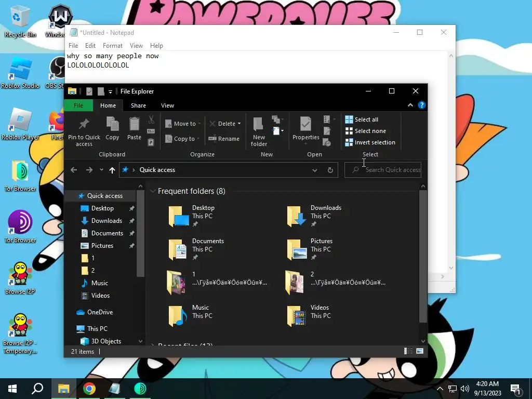Collapse Frequent folders group

point(153,191)
